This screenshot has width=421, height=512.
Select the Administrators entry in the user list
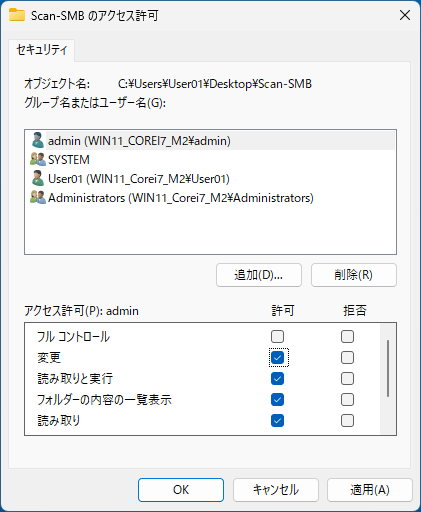coord(210,198)
